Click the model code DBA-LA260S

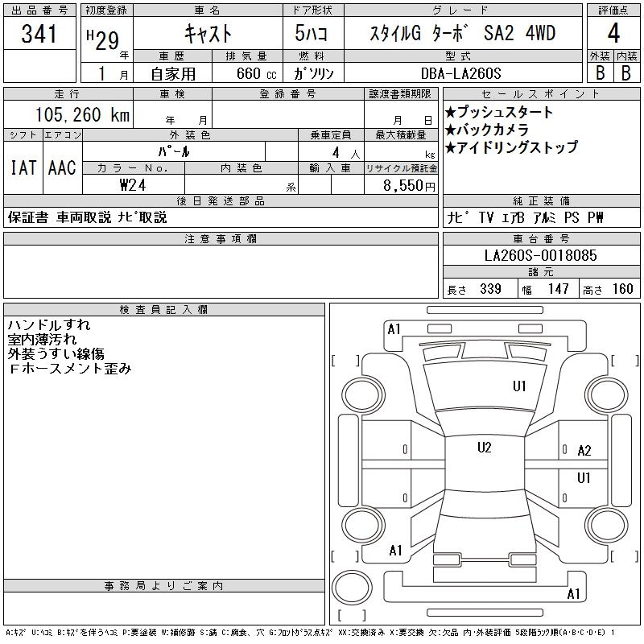coord(461,73)
